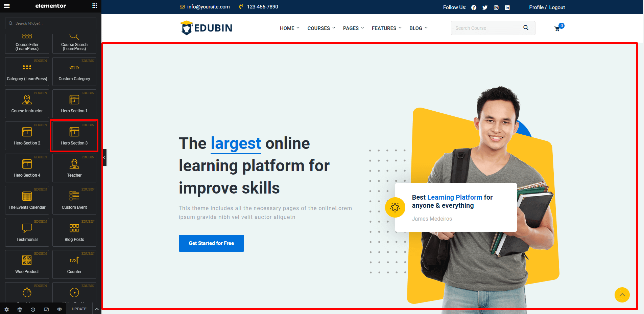644x314 pixels.
Task: Pick The Events Calendar widget
Action: click(x=27, y=200)
